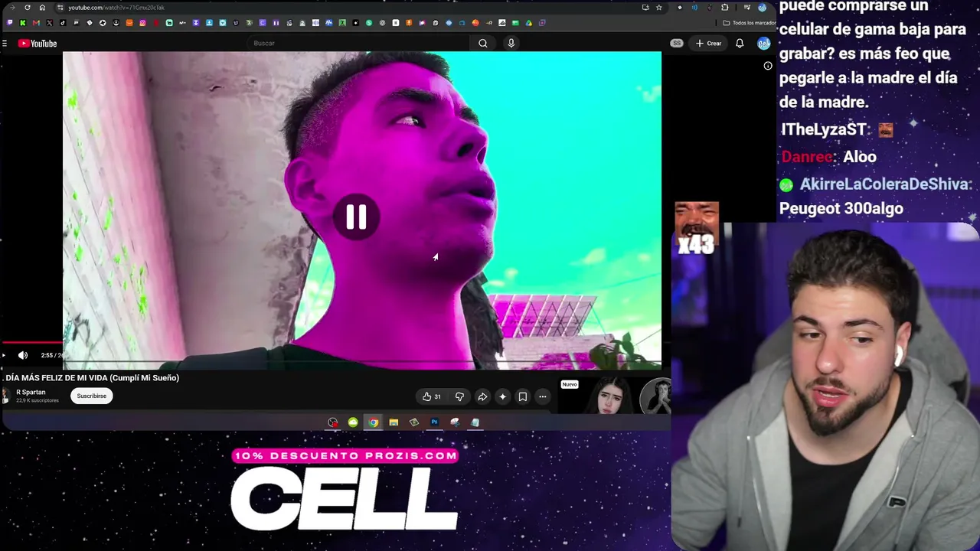Save the video with the bookmark icon
Screen dimensions: 980x551
pyautogui.click(x=523, y=396)
